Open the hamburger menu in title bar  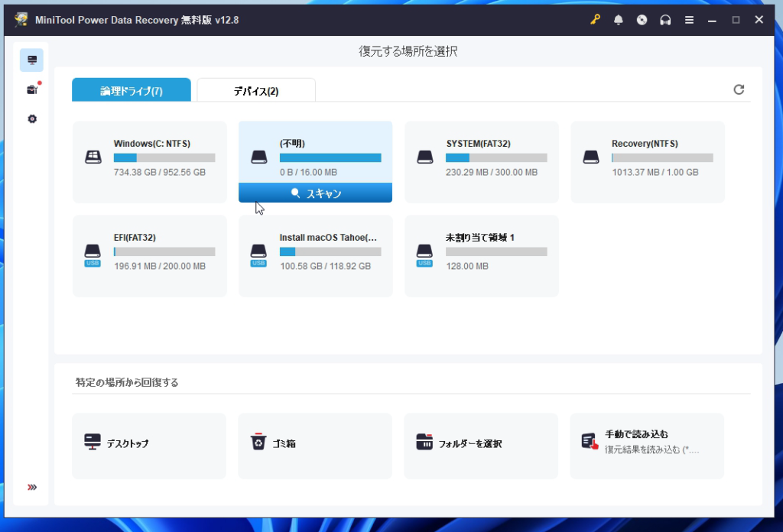pos(690,20)
